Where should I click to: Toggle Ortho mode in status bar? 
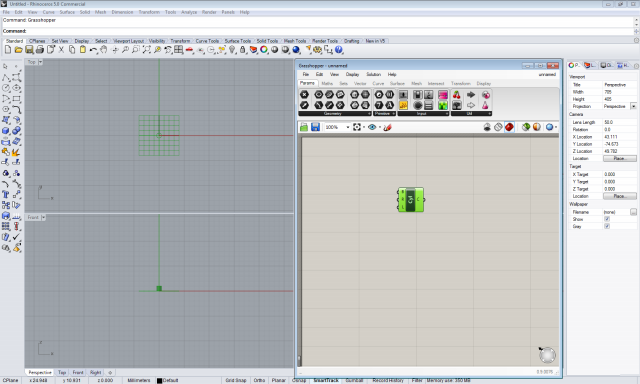click(259, 380)
